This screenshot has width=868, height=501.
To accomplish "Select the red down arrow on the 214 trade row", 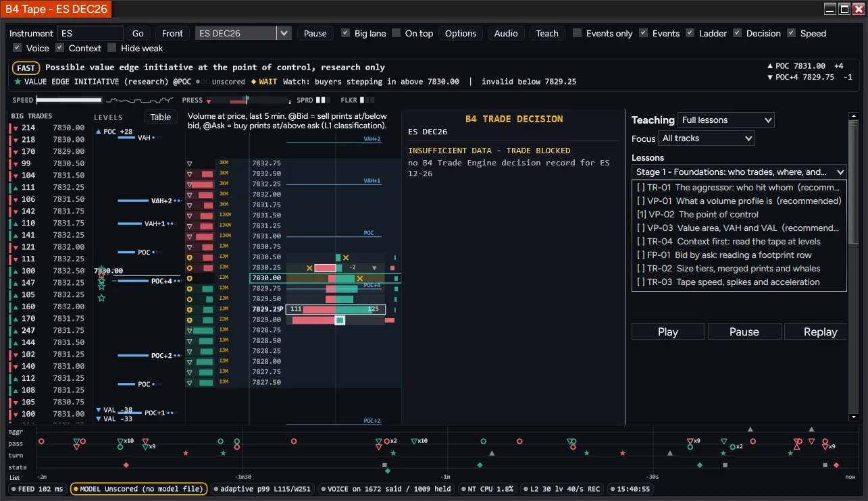I will point(14,128).
